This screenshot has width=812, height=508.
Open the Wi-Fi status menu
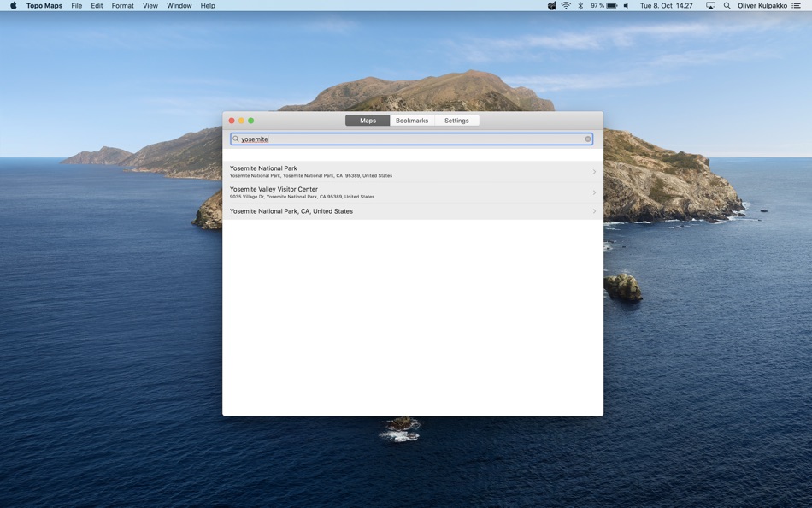566,6
